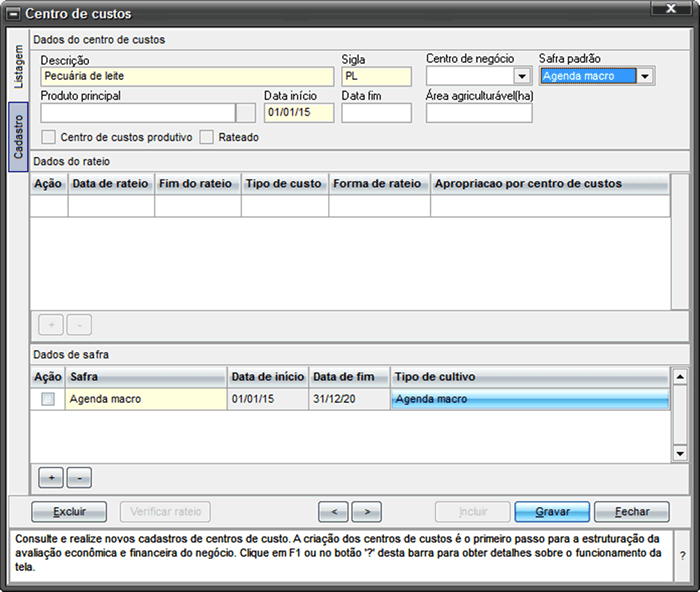Click the Produto principal lookup button
Screen dimensions: 700x592
point(246,113)
